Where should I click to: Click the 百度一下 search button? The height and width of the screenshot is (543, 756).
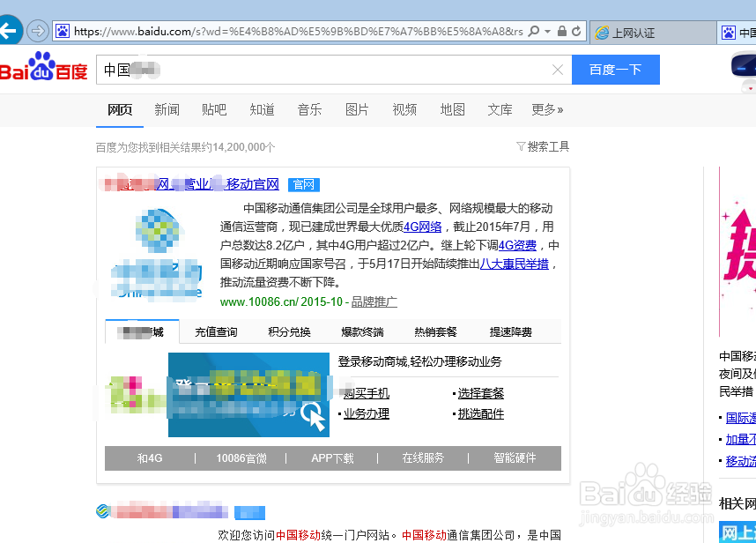tap(615, 70)
